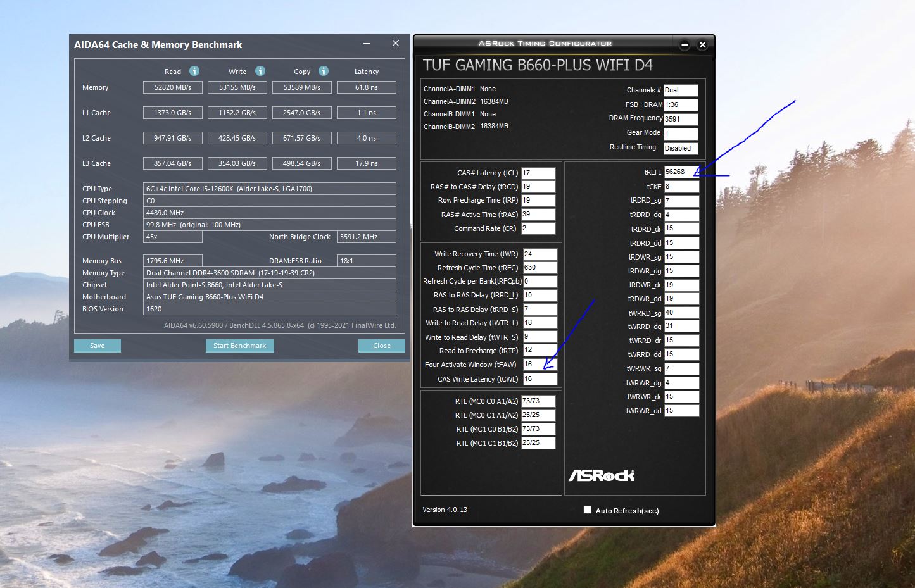The image size is (915, 588).
Task: Start the AIDA64 benchmark
Action: 239,346
